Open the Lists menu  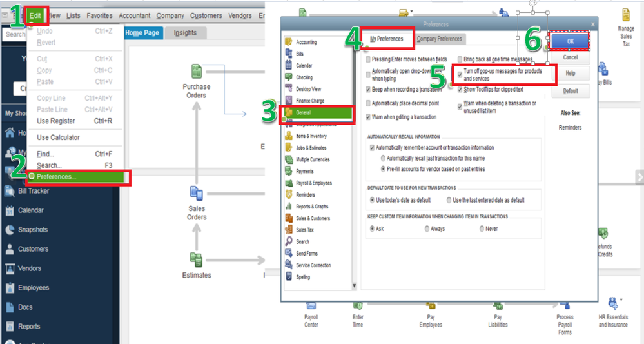click(73, 15)
